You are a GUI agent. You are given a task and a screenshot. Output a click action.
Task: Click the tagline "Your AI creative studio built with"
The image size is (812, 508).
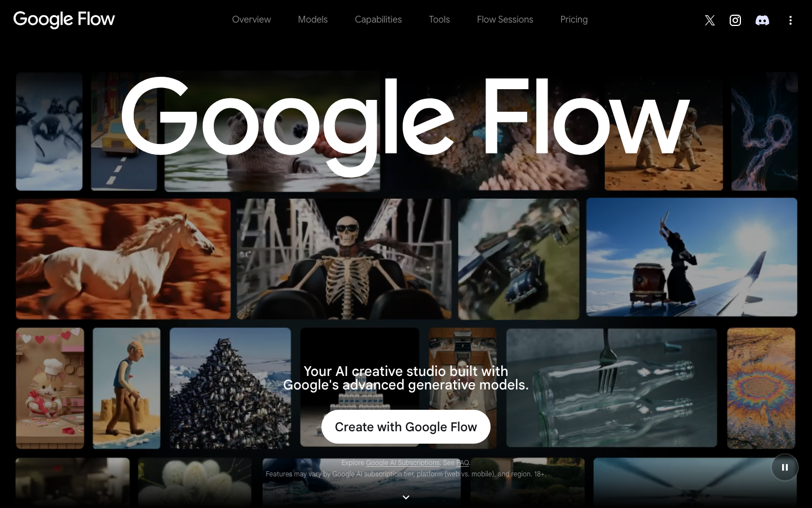[x=406, y=371]
